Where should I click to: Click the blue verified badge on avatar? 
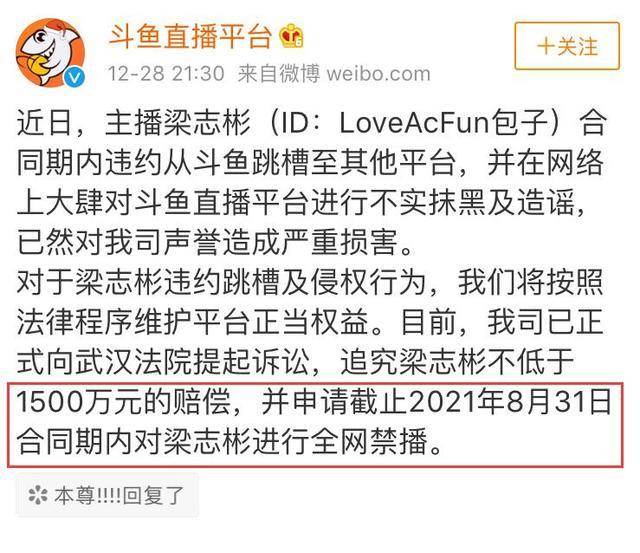tap(75, 77)
